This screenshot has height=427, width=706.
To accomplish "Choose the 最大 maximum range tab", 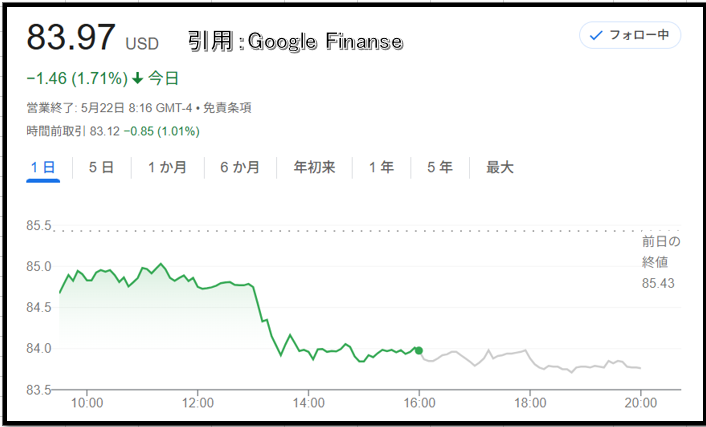I will pos(500,168).
